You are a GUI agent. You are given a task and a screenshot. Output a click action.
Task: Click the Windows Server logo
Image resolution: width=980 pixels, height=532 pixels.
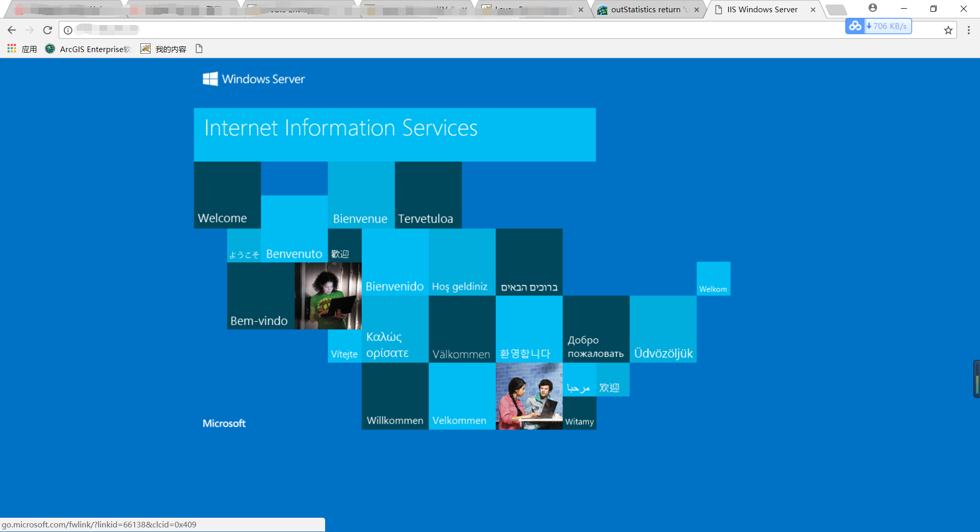click(254, 79)
